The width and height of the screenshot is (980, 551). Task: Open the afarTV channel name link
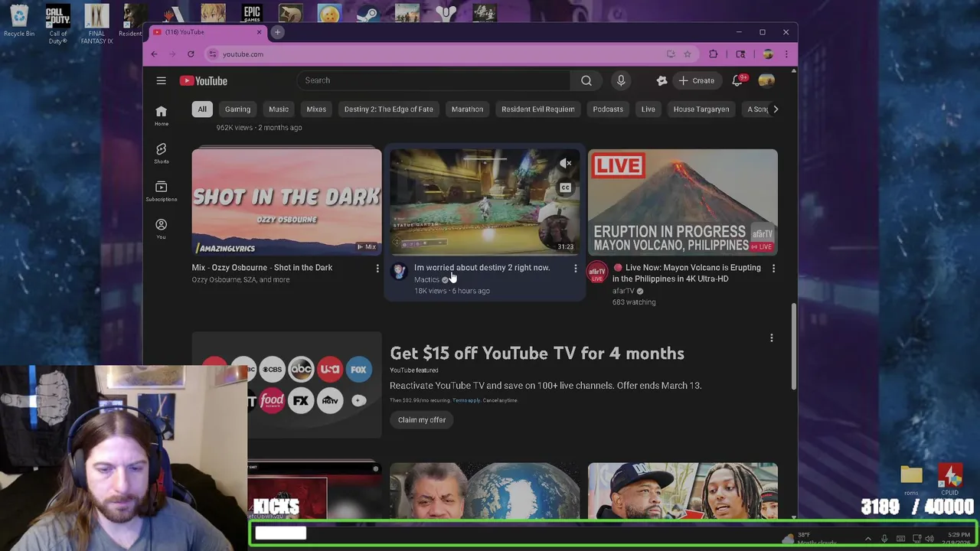[623, 292]
